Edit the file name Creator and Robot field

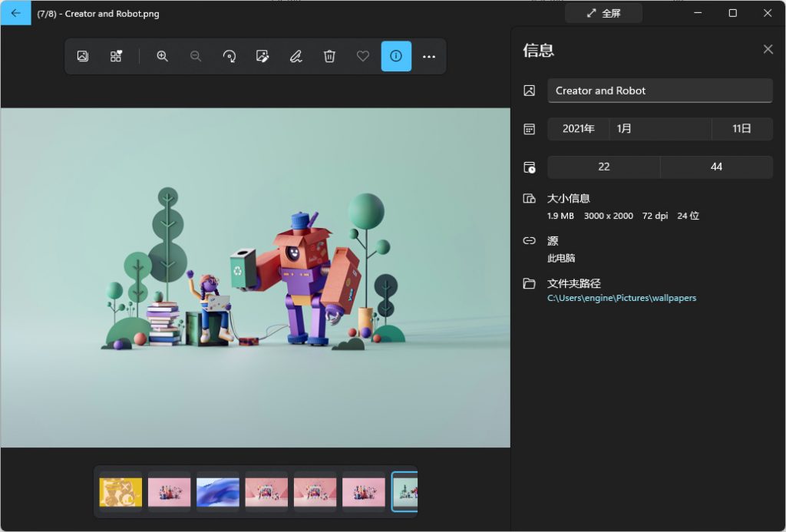click(659, 91)
